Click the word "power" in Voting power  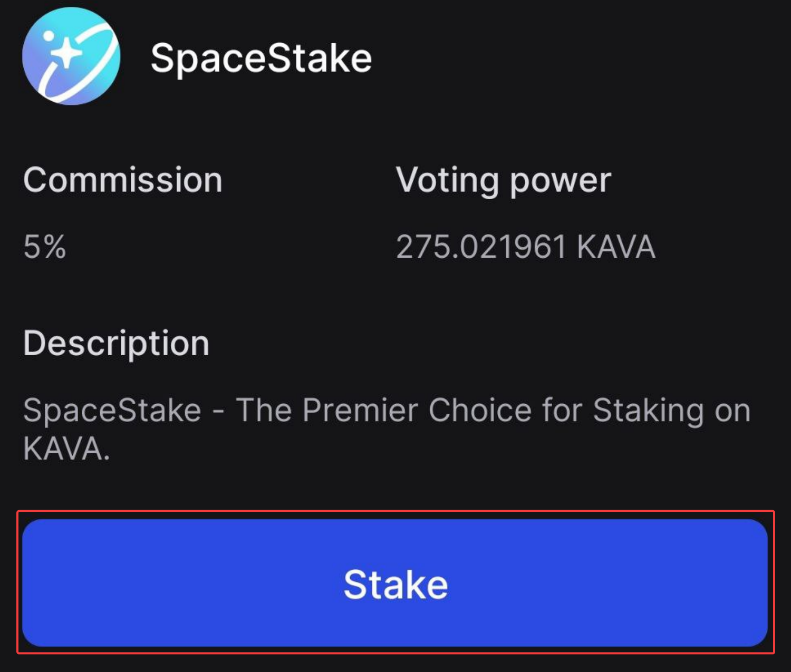(560, 181)
